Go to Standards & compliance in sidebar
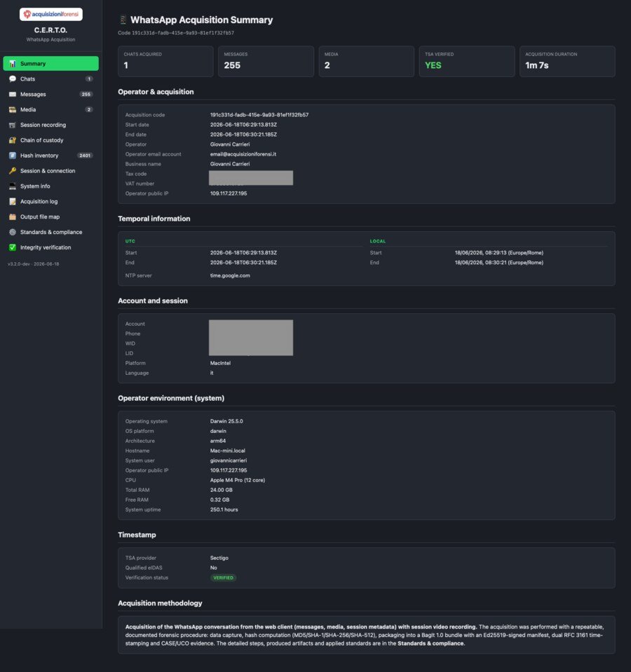 [50, 232]
